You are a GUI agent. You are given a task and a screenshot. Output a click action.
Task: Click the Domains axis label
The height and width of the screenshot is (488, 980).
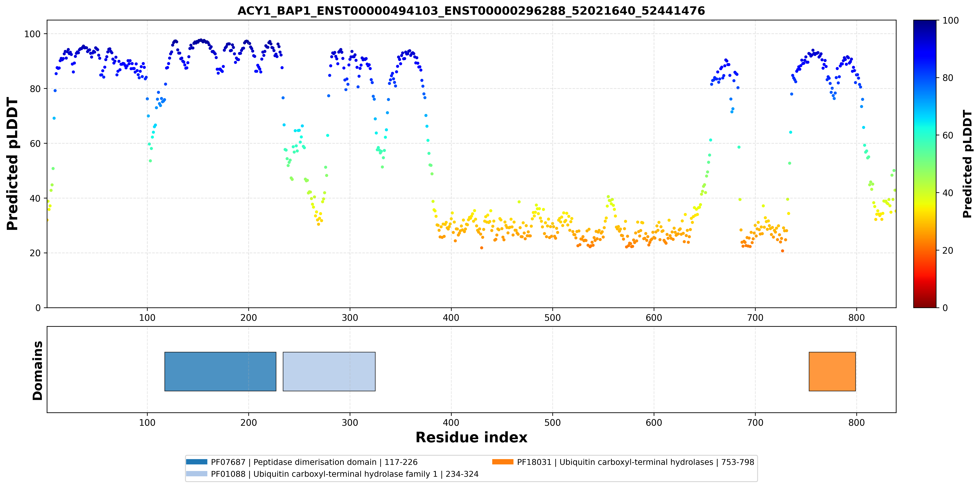(38, 371)
